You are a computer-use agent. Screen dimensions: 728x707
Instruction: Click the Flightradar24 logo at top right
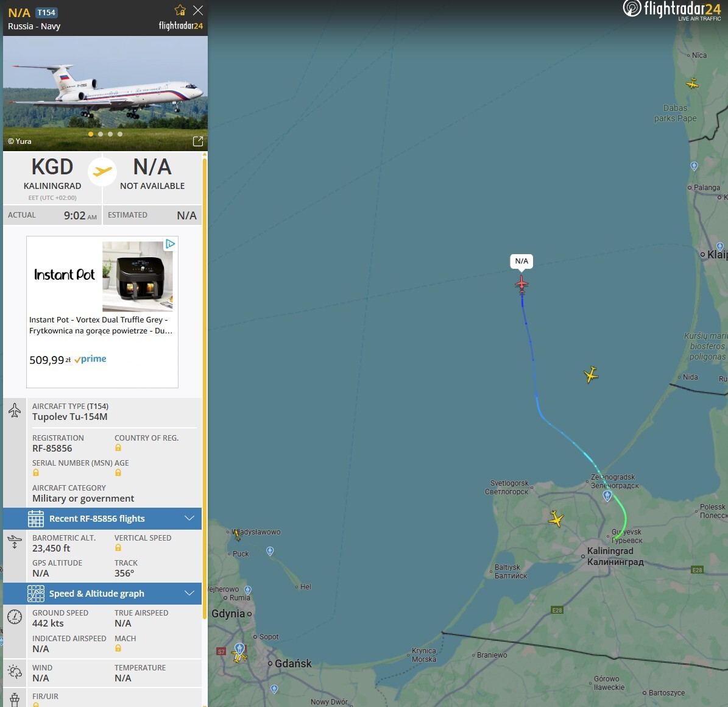click(x=672, y=11)
